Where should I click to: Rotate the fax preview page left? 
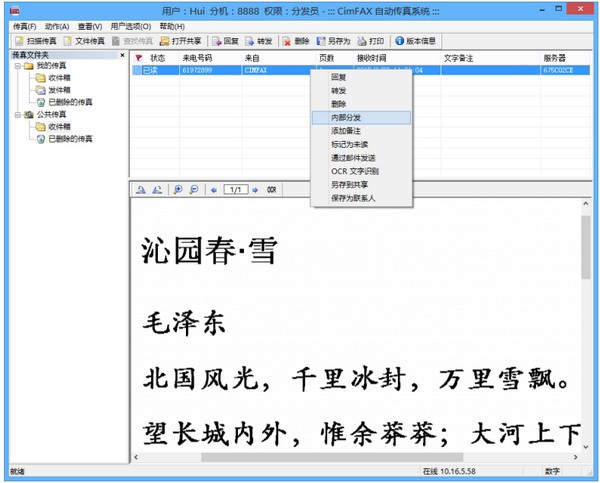pos(141,189)
